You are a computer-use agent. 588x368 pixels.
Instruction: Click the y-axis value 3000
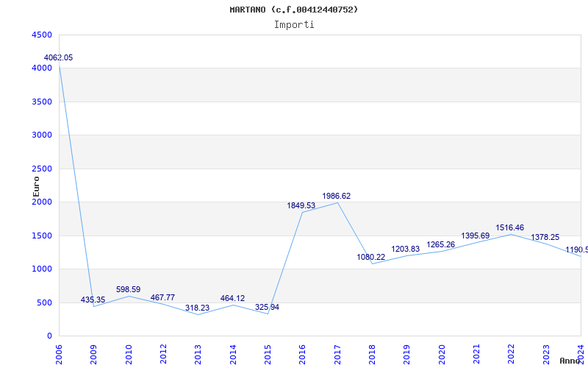[x=42, y=135]
